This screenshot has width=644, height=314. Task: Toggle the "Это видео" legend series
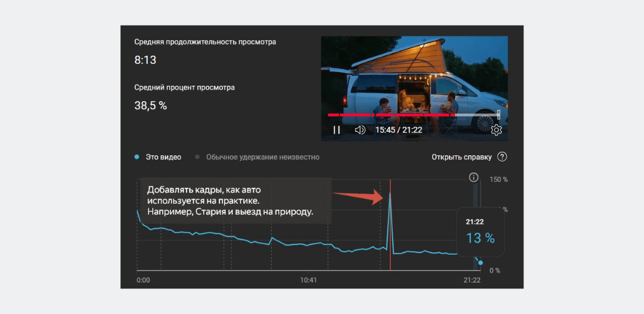point(159,157)
